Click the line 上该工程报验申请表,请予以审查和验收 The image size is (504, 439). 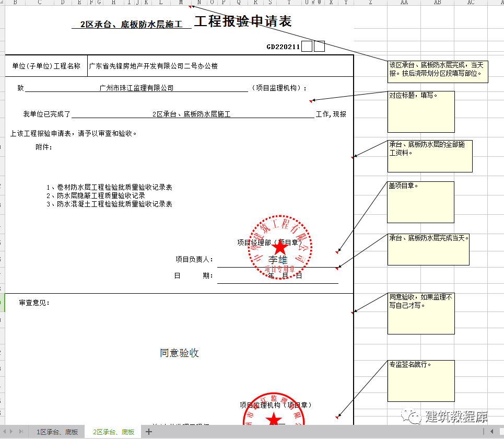pos(73,133)
